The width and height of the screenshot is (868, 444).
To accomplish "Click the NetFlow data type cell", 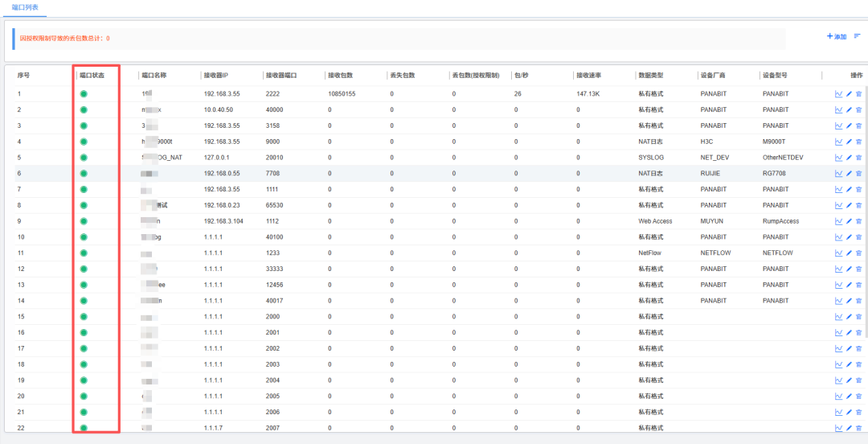I will click(650, 253).
